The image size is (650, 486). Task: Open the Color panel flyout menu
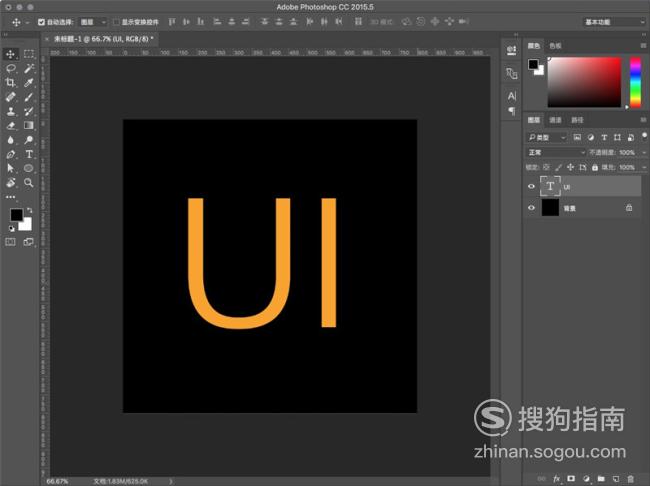(643, 45)
